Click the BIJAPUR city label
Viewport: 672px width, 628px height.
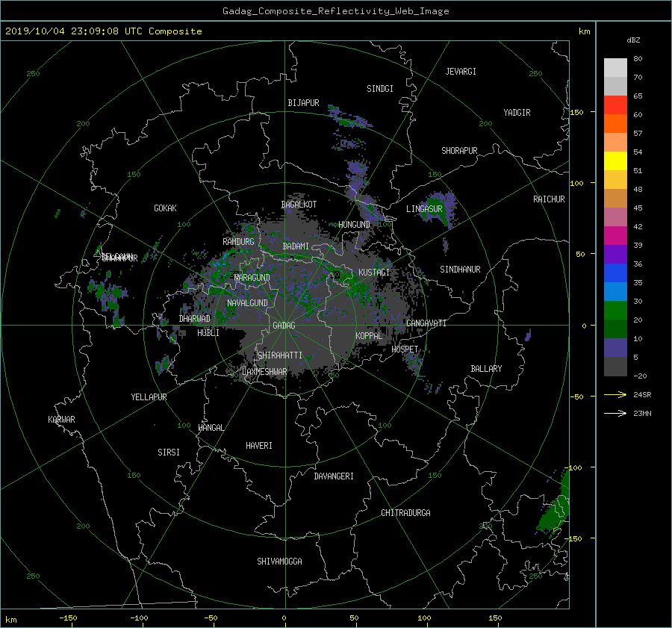(303, 103)
